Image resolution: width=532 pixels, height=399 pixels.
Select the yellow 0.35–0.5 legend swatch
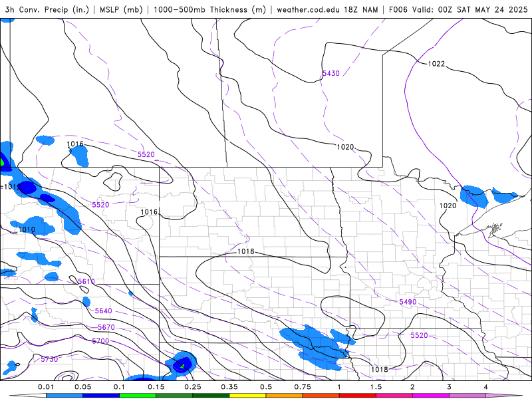click(x=247, y=396)
